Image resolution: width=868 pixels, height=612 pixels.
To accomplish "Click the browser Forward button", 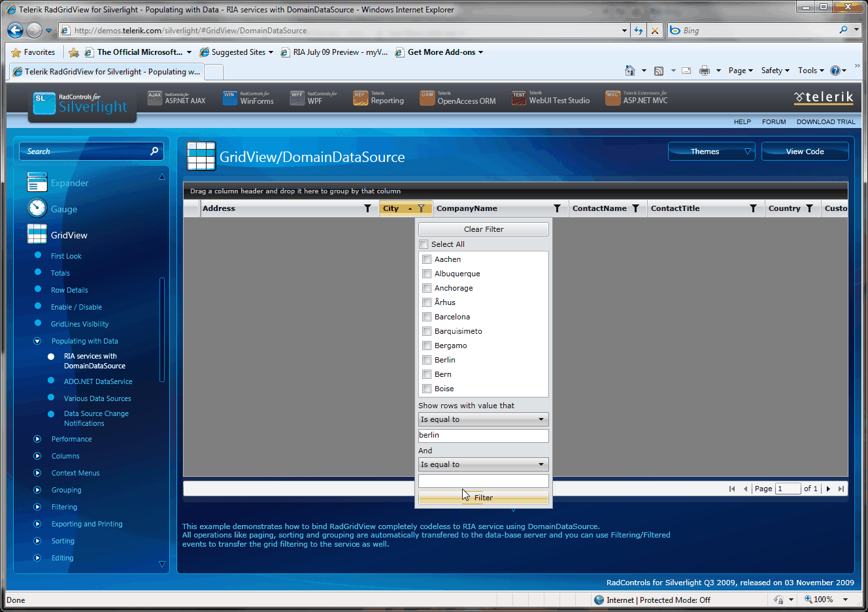I will pos(34,30).
